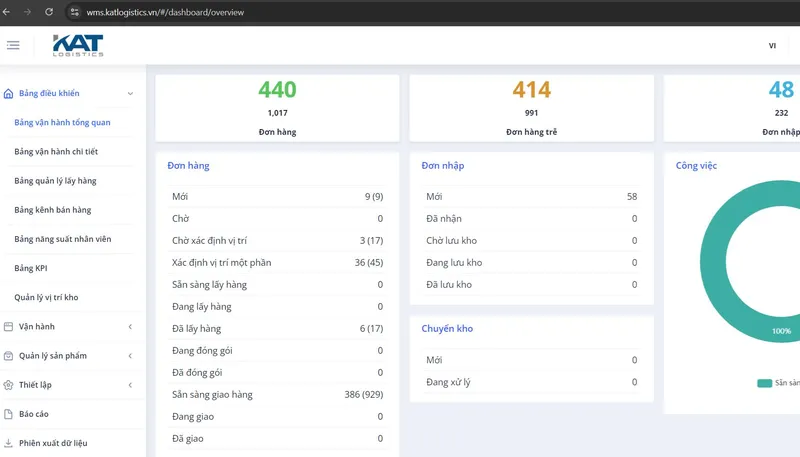Toggle the hamburger sidebar menu icon

tap(13, 45)
